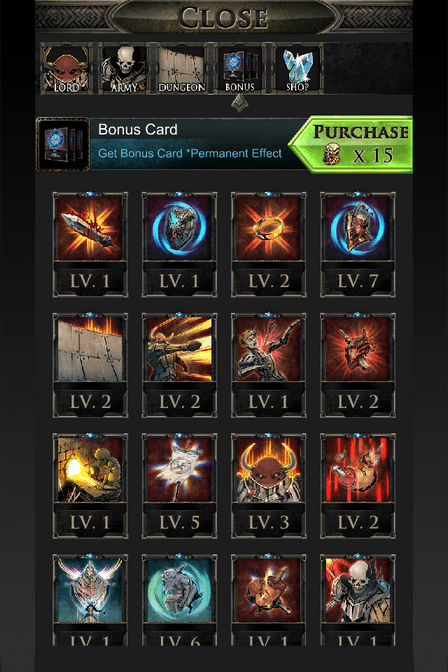
Task: Switch to the Army tab
Action: [x=123, y=69]
